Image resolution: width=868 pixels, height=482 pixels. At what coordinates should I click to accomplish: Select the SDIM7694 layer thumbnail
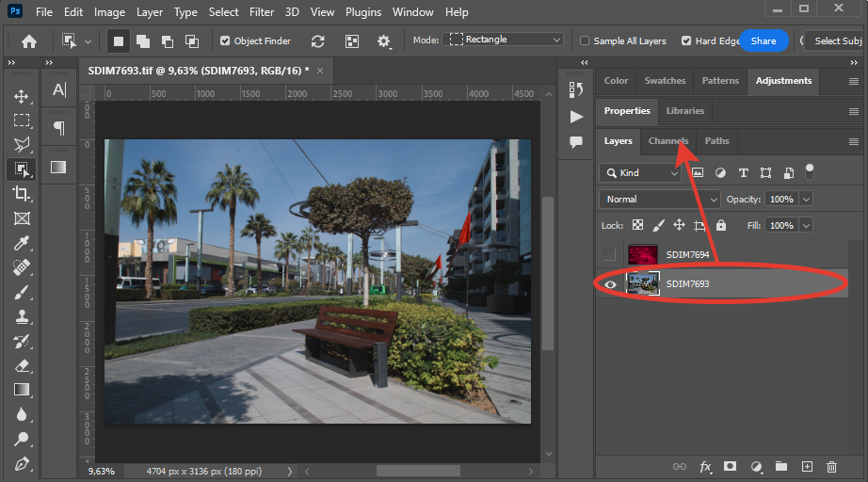click(x=643, y=254)
